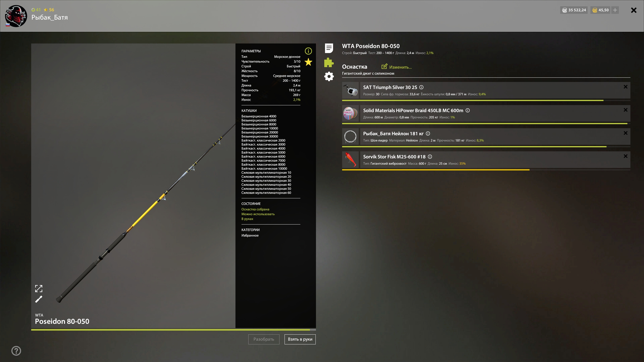Show info for Нейлон 181 кг leader
The image size is (644, 362).
click(428, 133)
